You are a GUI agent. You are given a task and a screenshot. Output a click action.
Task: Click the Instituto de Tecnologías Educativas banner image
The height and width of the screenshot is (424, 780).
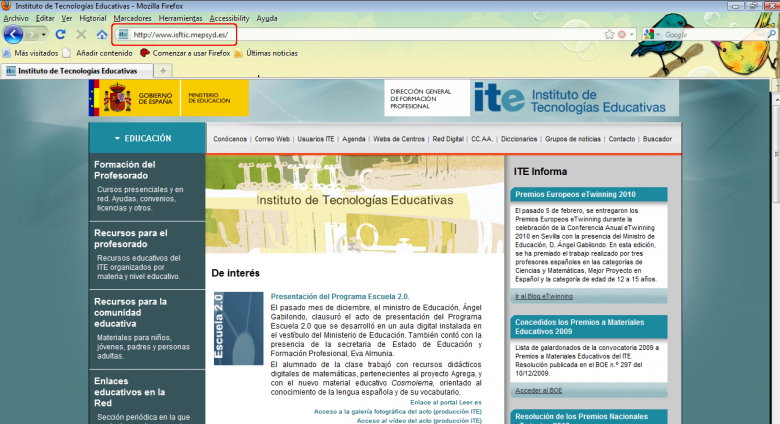click(x=355, y=204)
